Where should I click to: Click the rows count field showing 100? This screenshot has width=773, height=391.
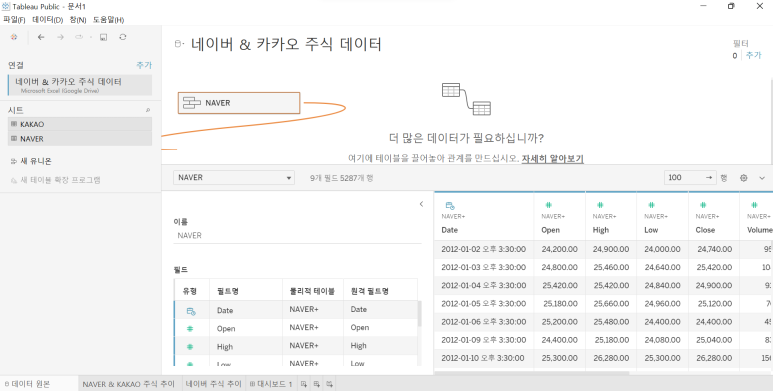point(690,178)
